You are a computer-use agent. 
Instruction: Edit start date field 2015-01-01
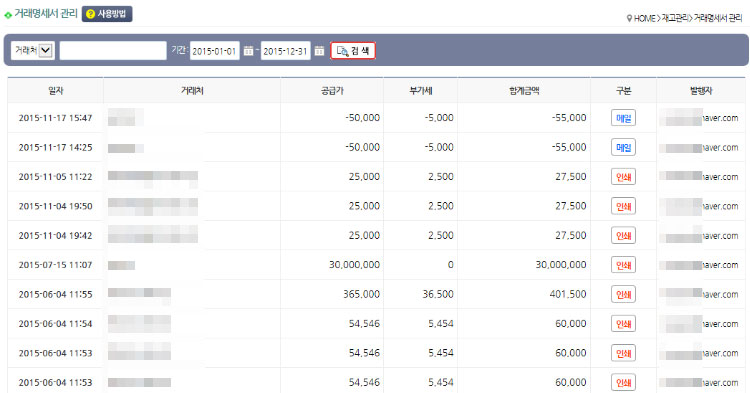pyautogui.click(x=215, y=51)
